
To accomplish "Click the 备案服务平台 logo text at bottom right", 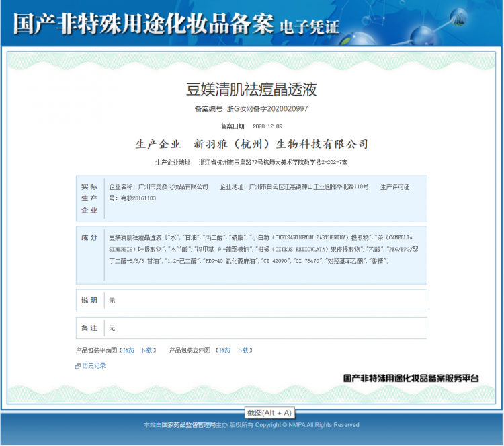I will pos(411,379).
